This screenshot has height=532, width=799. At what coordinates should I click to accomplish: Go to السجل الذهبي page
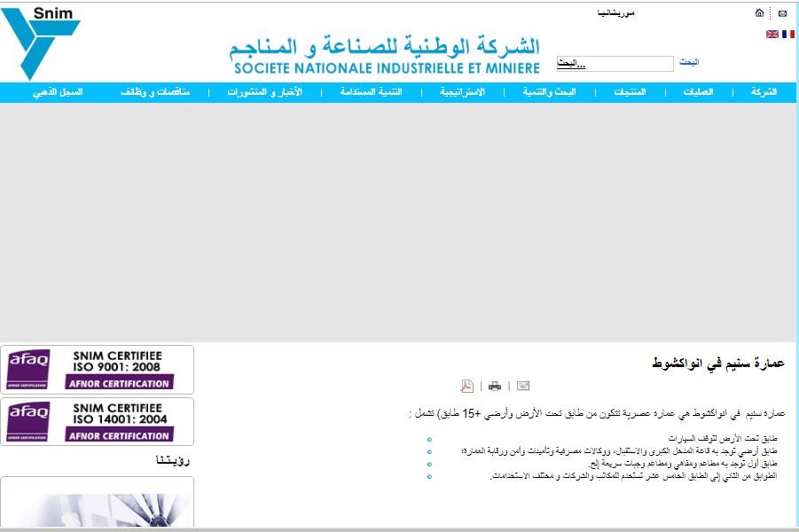58,92
